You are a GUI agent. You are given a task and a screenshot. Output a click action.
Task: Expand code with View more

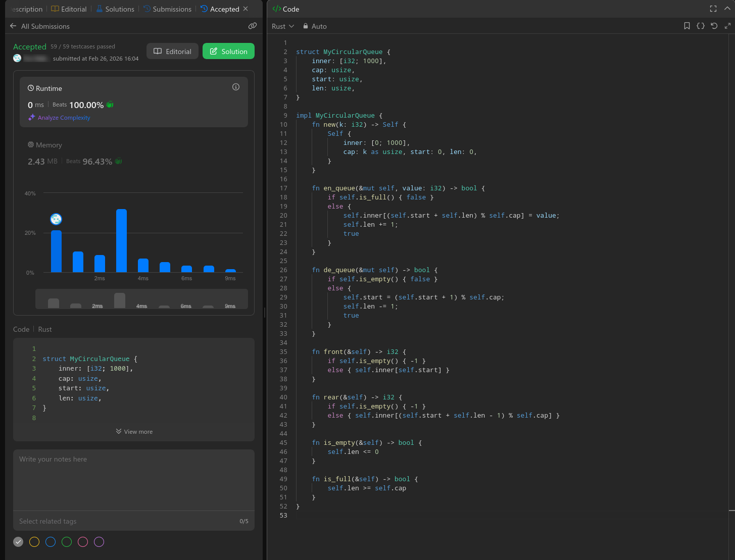tap(134, 432)
